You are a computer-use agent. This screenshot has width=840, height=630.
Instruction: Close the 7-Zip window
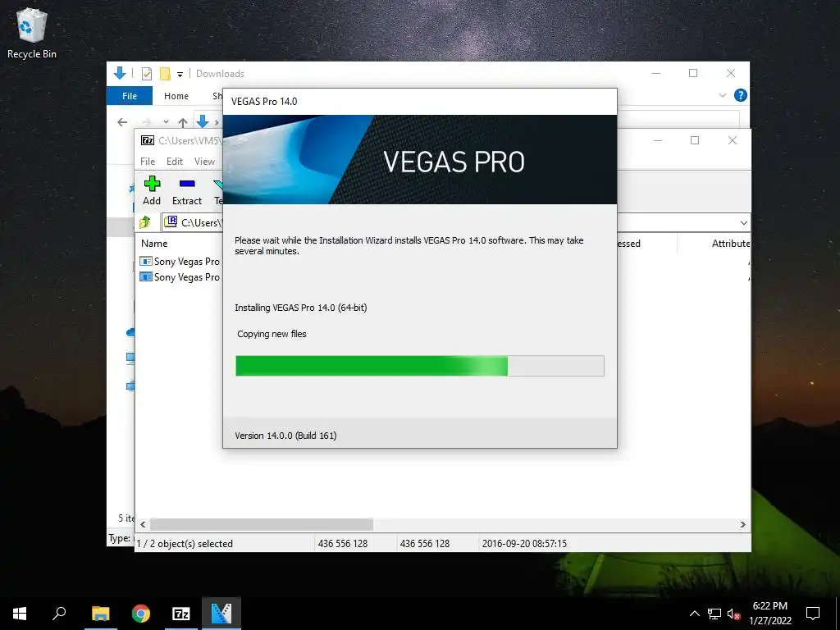coord(733,140)
